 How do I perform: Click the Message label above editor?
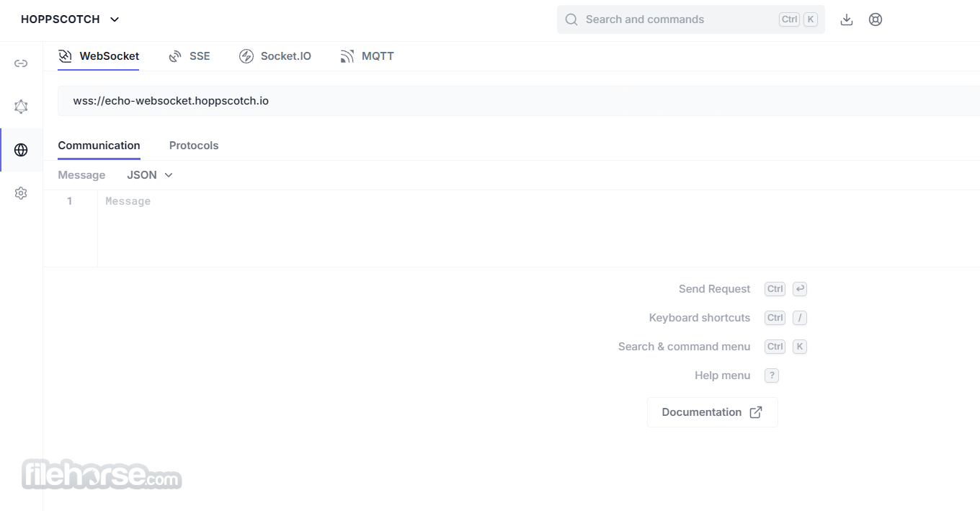point(81,175)
